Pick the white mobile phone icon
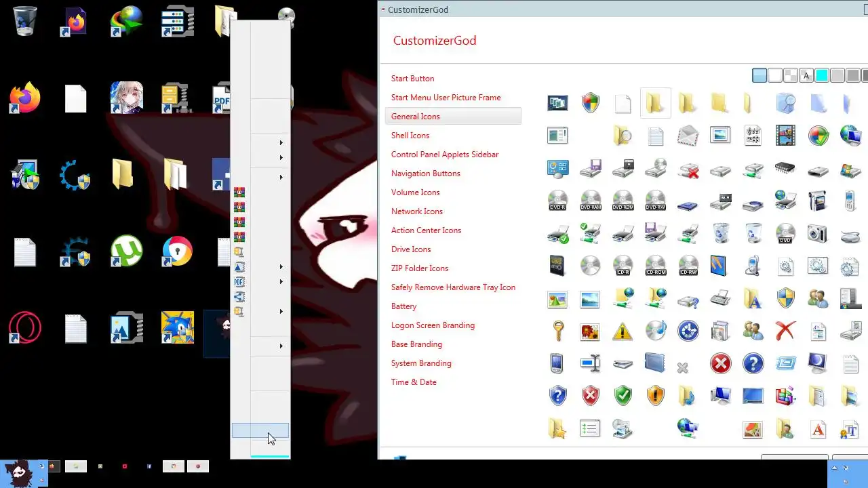The height and width of the screenshot is (488, 868). point(850,201)
